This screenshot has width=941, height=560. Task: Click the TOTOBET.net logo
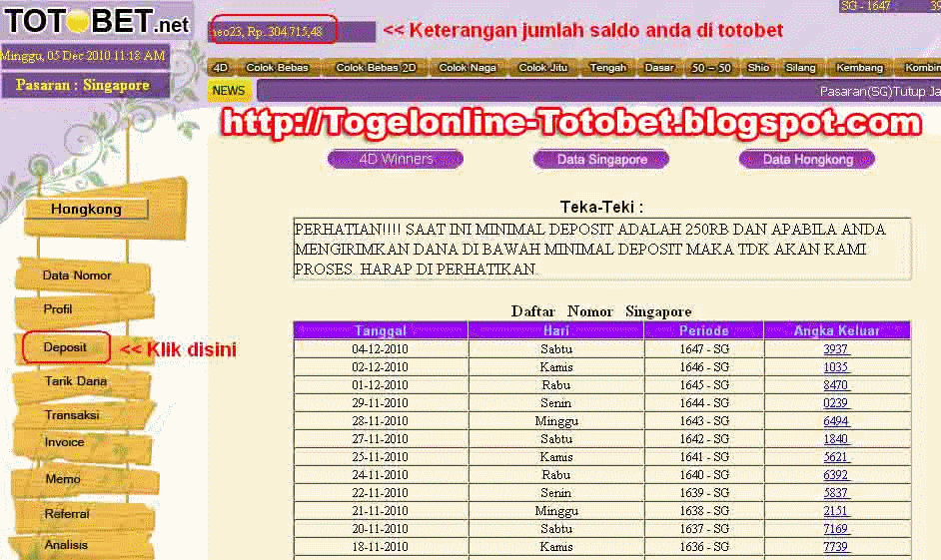(x=97, y=21)
